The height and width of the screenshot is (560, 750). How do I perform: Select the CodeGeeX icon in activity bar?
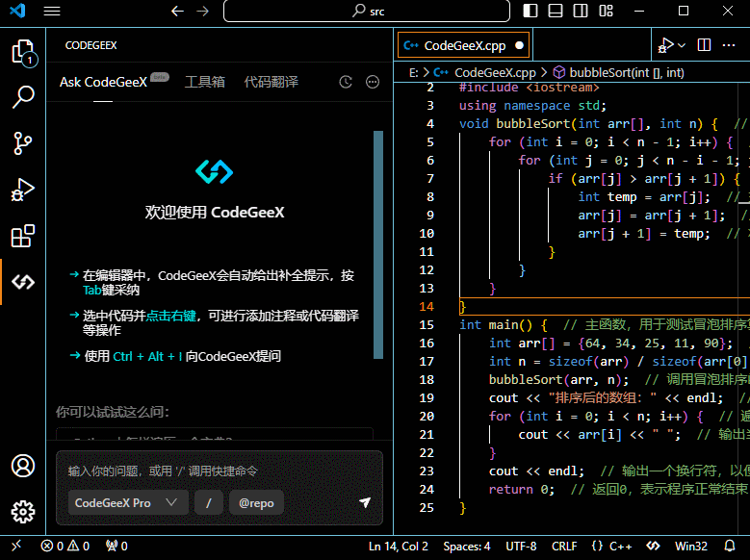point(23,282)
